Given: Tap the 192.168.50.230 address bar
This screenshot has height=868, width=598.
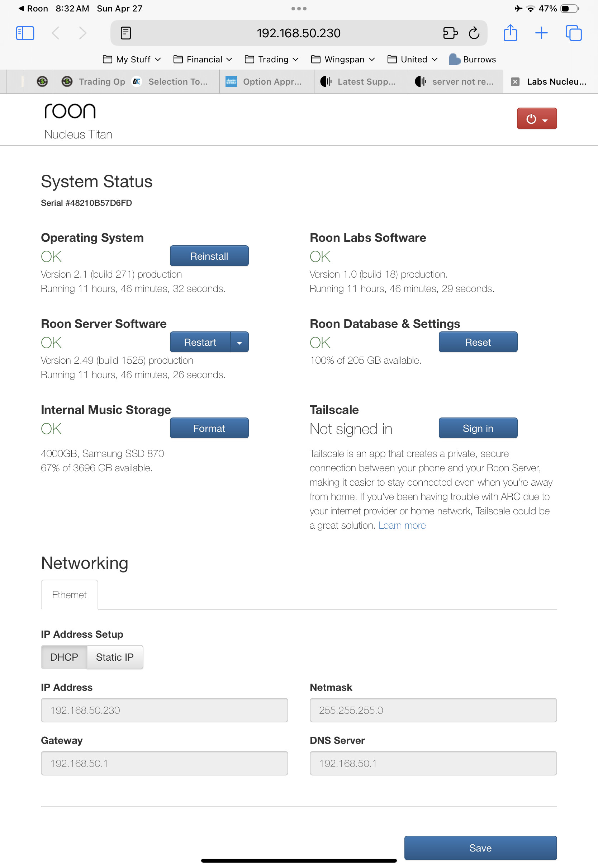Looking at the screenshot, I should click(x=299, y=33).
